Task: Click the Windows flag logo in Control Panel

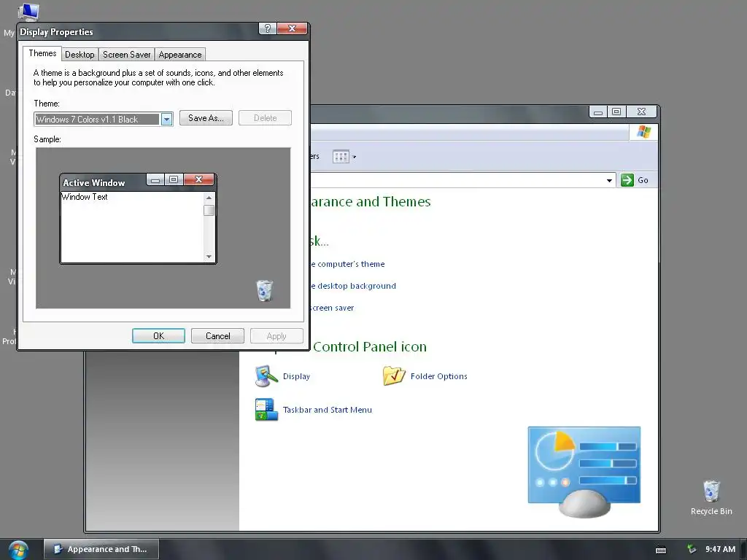Action: tap(643, 132)
